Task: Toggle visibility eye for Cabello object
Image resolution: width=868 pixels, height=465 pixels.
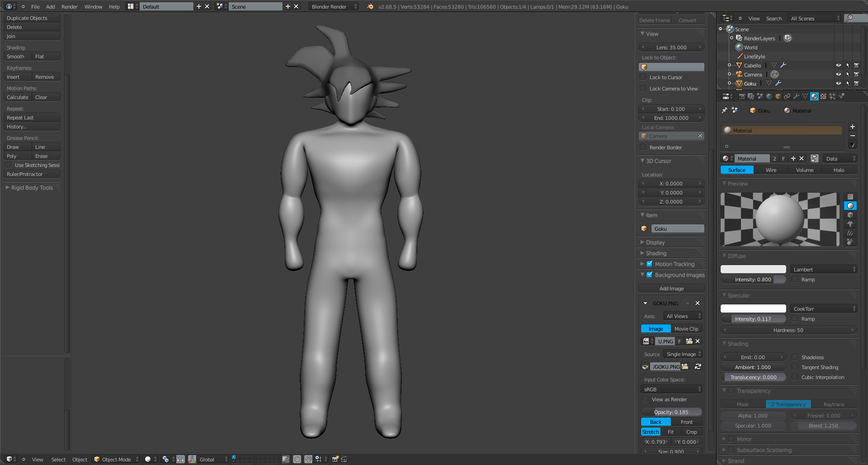Action: tap(838, 66)
